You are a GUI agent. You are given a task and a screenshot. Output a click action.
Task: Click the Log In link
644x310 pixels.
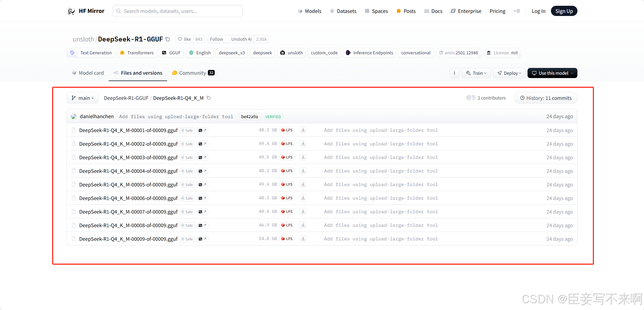click(538, 11)
